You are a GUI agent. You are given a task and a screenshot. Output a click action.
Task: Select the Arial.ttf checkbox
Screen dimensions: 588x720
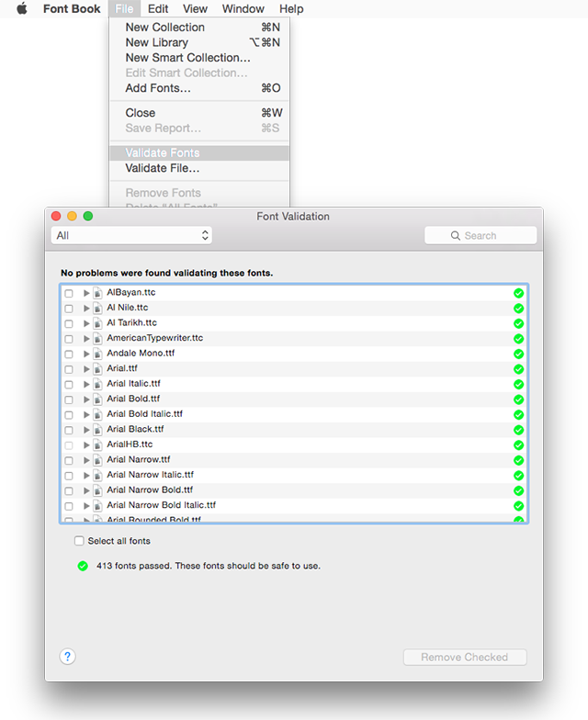69,369
